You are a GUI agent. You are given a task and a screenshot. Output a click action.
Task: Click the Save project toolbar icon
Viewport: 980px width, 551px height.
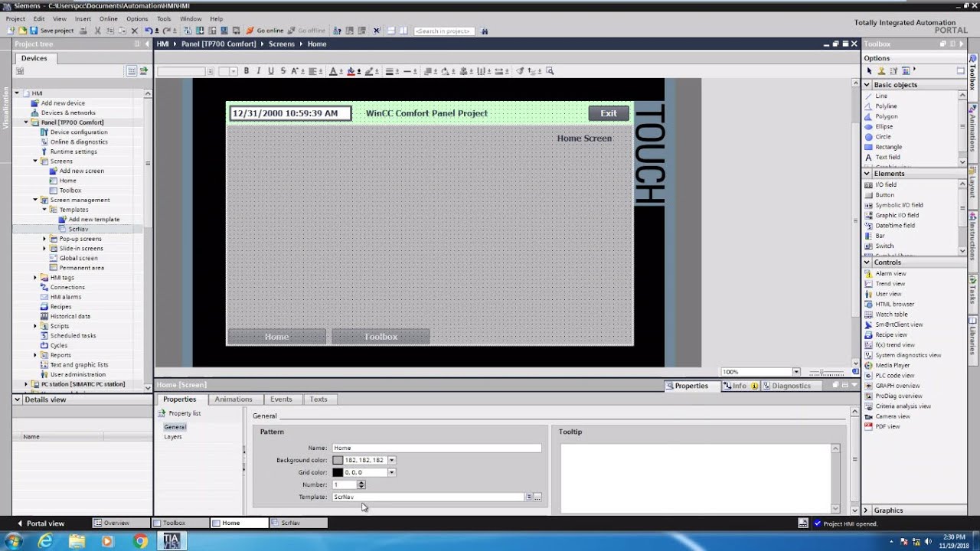pos(54,31)
